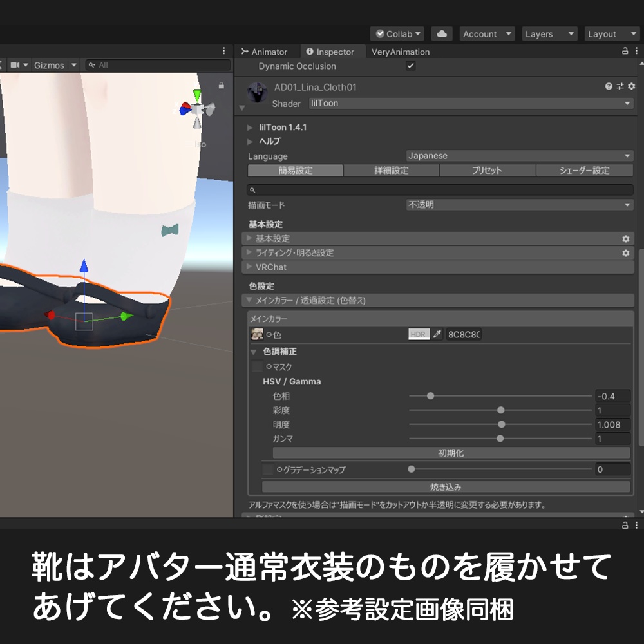Open the Shader lilToon dropdown
This screenshot has height=644, width=644.
tap(471, 104)
